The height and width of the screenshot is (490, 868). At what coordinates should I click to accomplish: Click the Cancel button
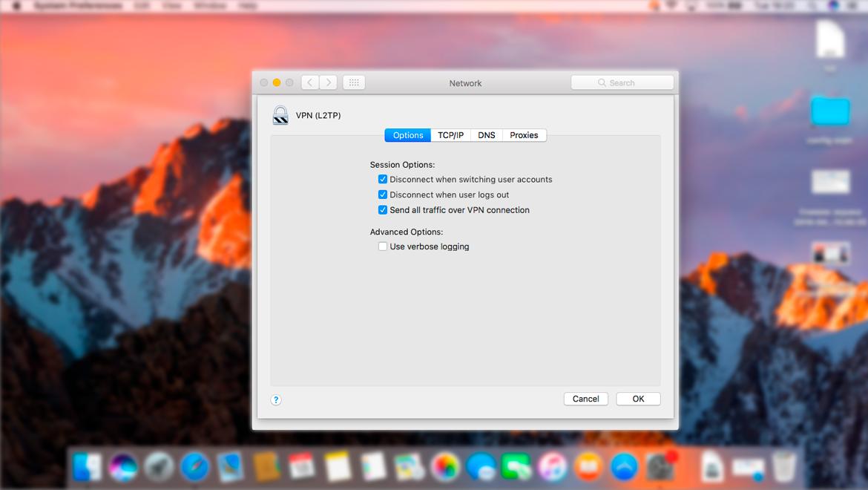(585, 399)
